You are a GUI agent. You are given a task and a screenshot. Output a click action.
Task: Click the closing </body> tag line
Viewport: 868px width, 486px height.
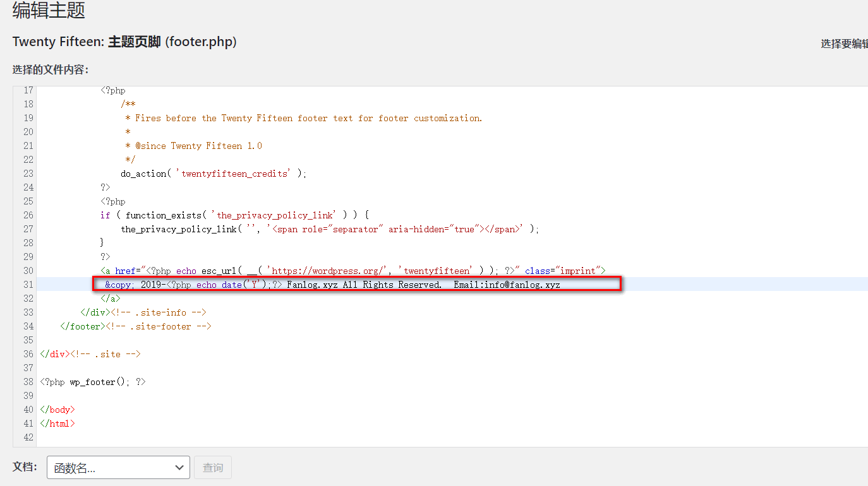click(x=57, y=410)
